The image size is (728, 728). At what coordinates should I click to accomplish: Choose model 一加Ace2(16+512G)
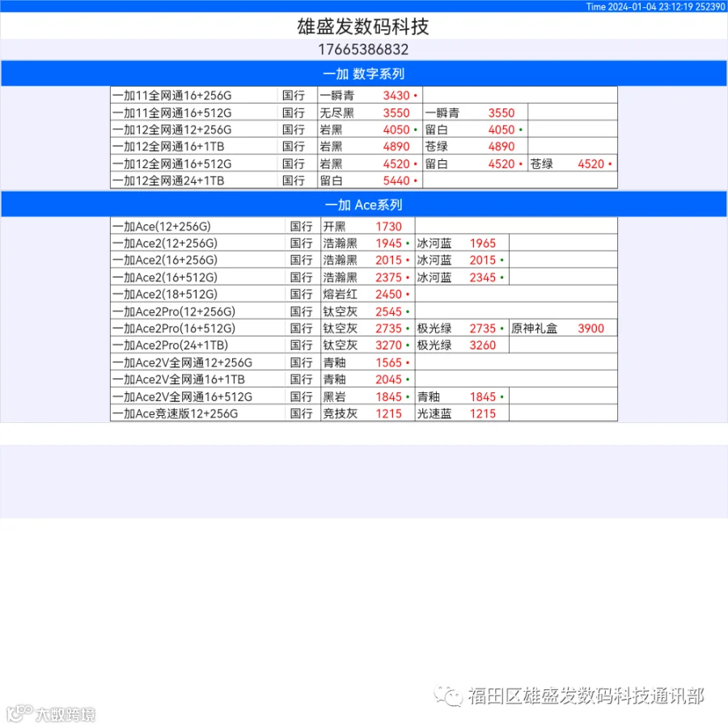[165, 277]
